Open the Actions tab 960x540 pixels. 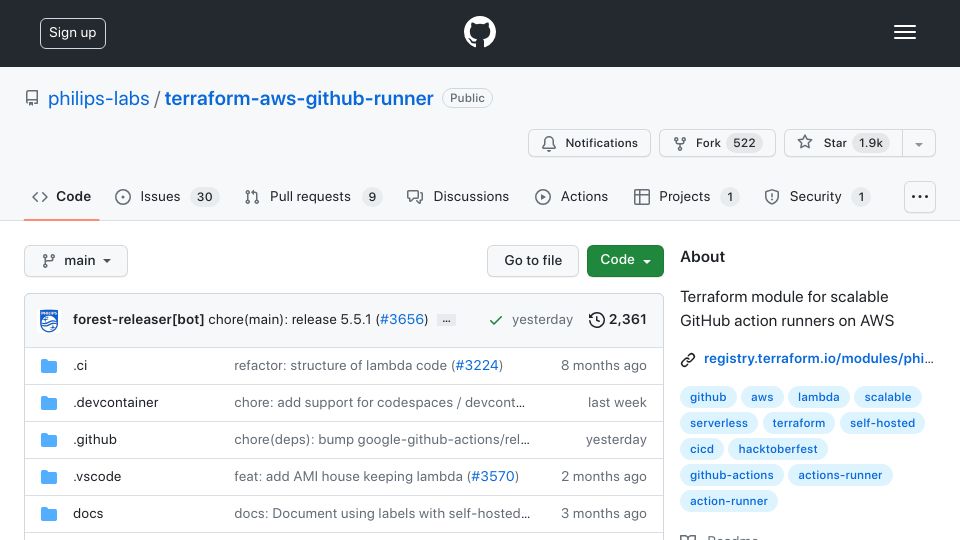[571, 197]
